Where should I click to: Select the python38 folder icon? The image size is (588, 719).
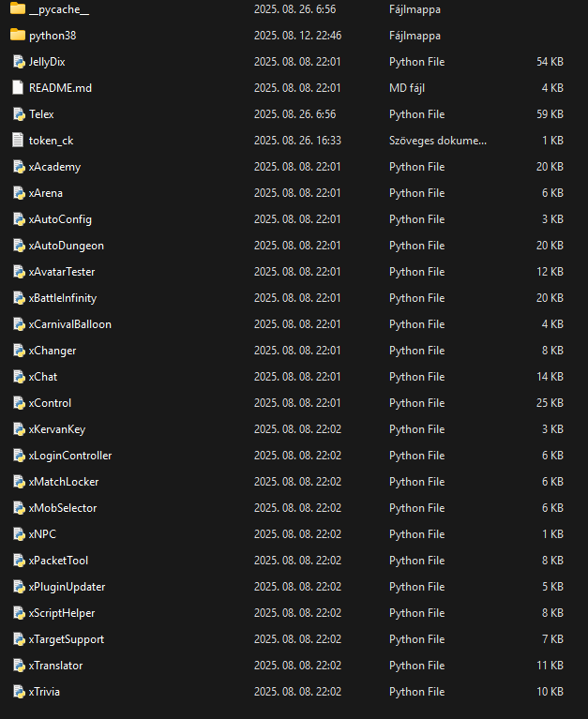pos(17,36)
